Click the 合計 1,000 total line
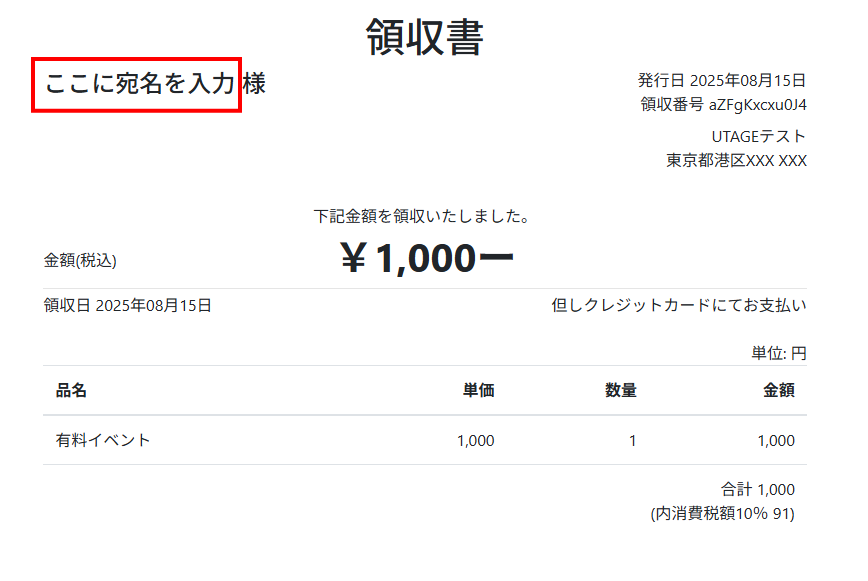Viewport: 868px width, 581px height. point(757,489)
